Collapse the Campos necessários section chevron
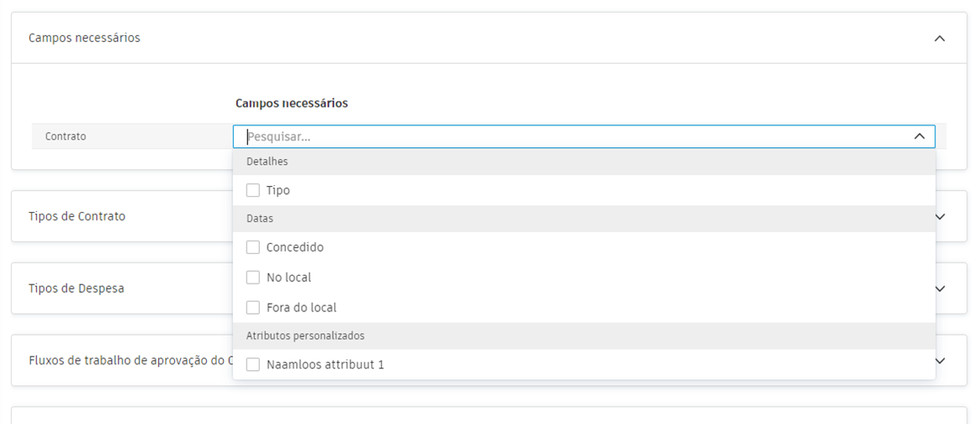The width and height of the screenshot is (980, 424). [940, 39]
